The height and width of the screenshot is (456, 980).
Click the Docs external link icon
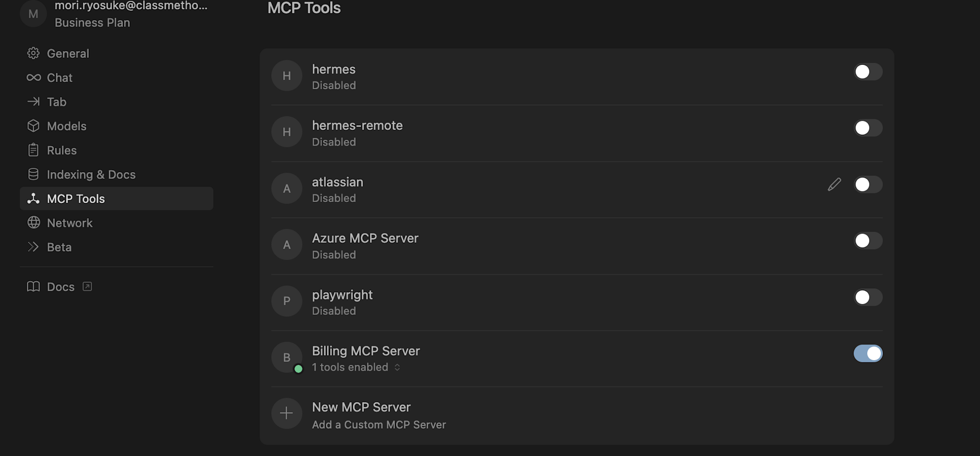point(87,286)
